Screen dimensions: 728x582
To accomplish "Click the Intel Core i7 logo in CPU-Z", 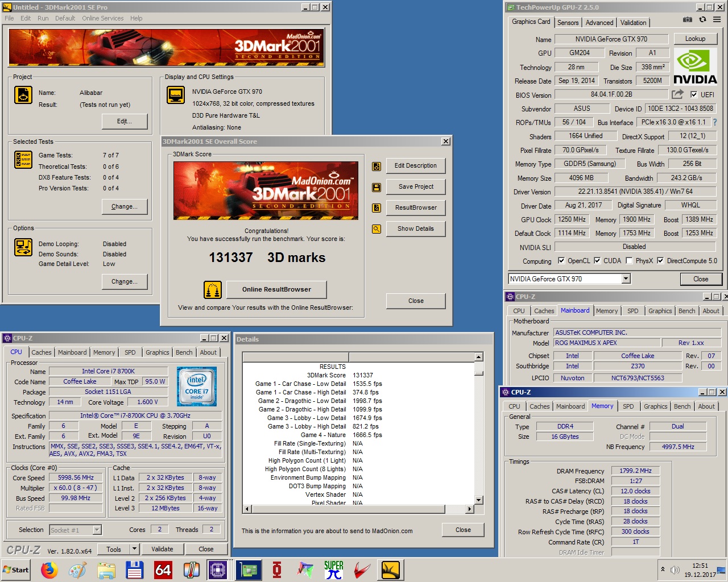I will pos(196,386).
